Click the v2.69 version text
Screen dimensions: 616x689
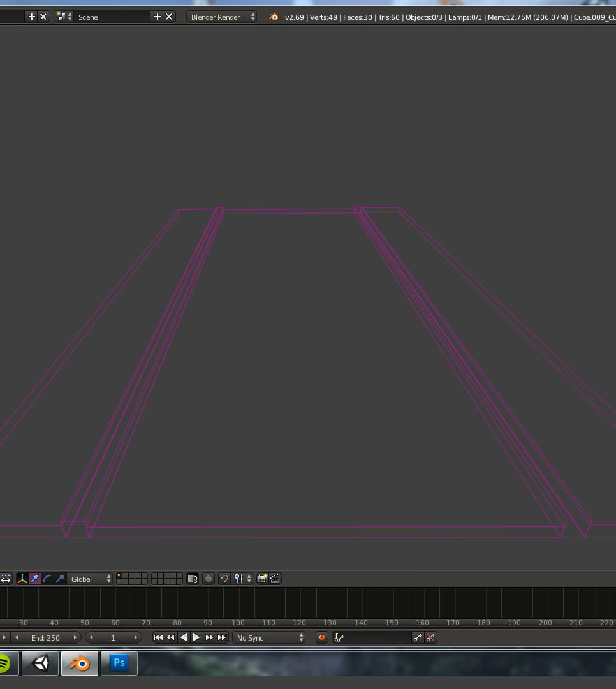click(295, 17)
